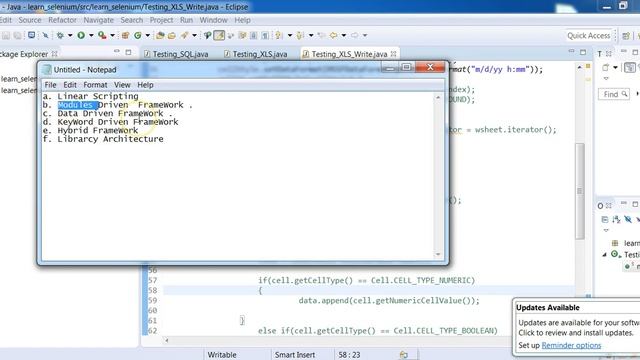Click the New Task icon in Task List
The height and width of the screenshot is (360, 640).
(605, 67)
